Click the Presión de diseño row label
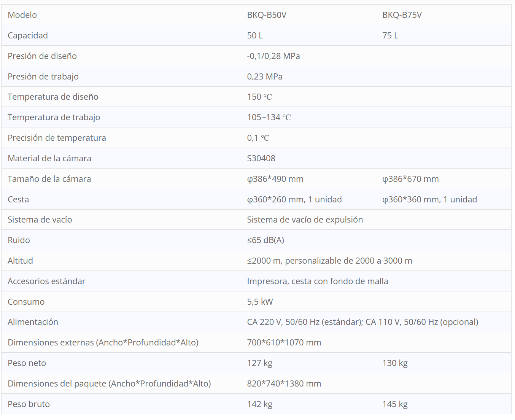The width and height of the screenshot is (515, 420). [42, 56]
